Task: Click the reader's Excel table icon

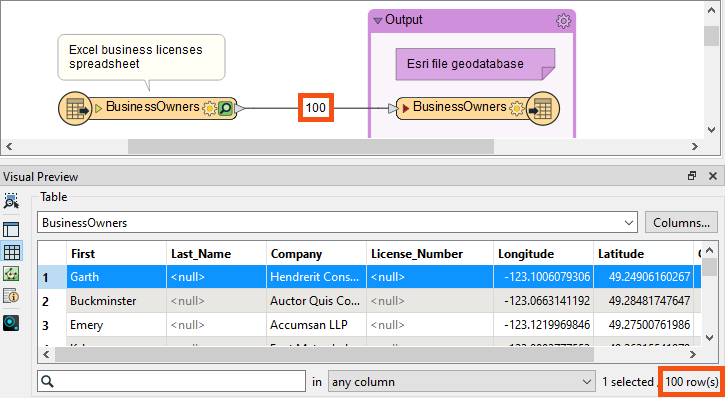Action: coord(74,109)
